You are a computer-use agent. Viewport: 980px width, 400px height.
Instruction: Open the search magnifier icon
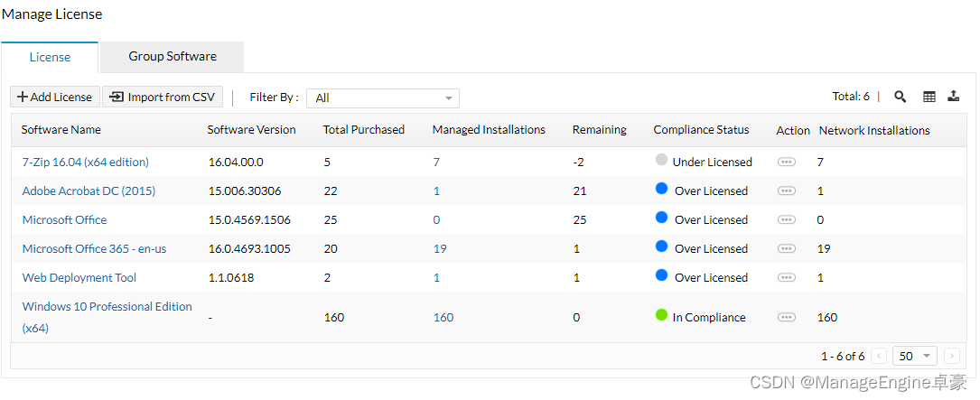900,97
